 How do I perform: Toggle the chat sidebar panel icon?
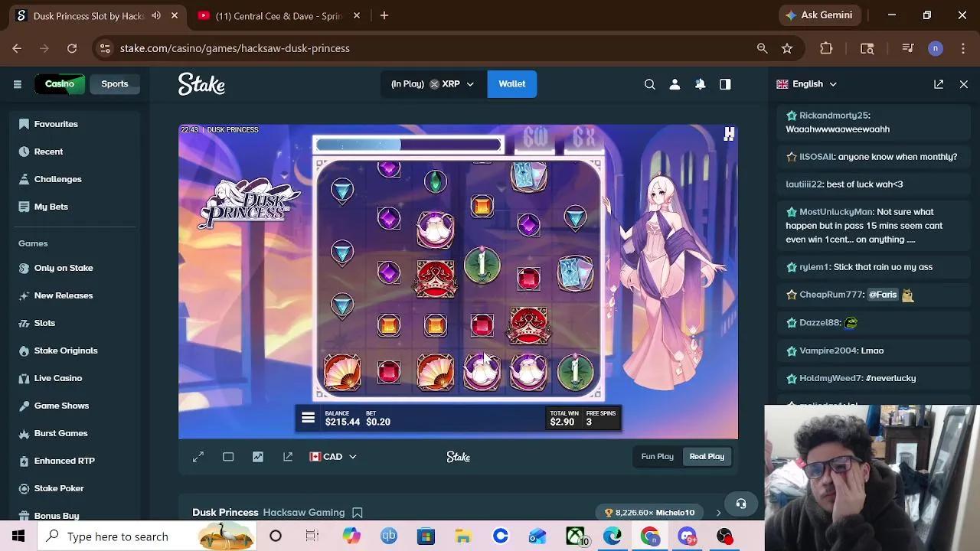pos(724,84)
